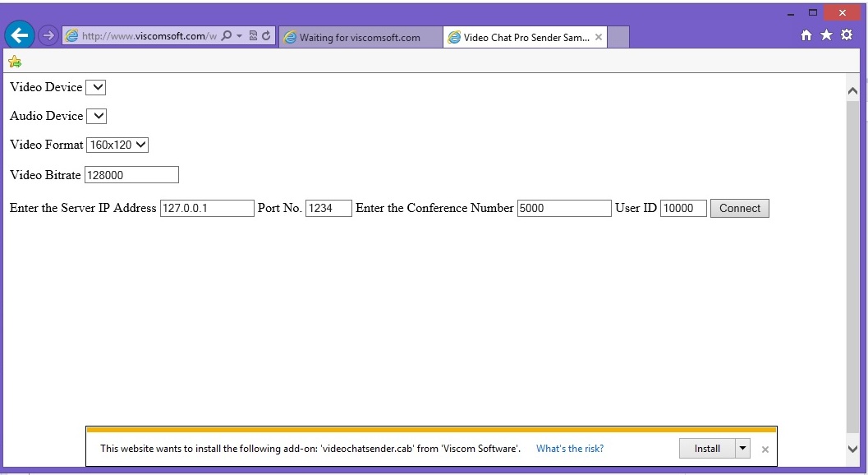Refresh the page with the reload icon

pyautogui.click(x=266, y=36)
